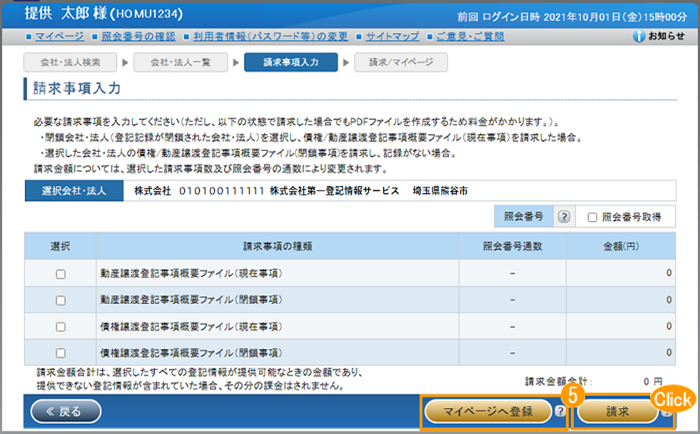Go to 会社・法人一覧 step
700x434 pixels.
[180, 63]
